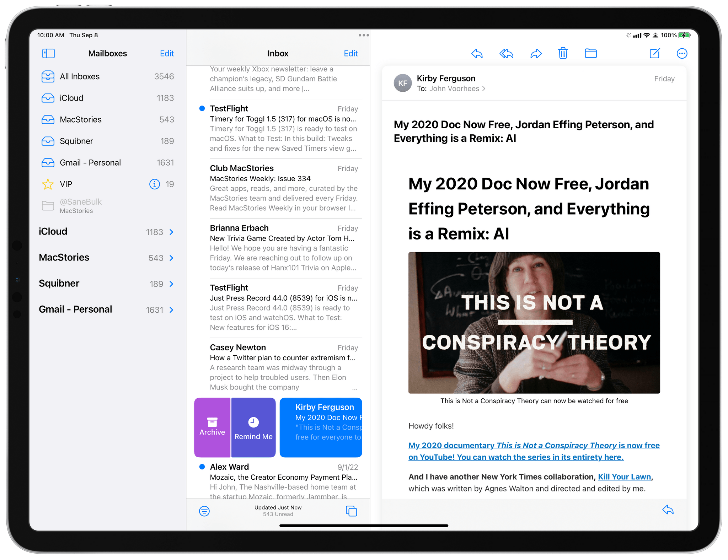Tap the VIP info icon
The image size is (728, 560).
[x=154, y=184]
